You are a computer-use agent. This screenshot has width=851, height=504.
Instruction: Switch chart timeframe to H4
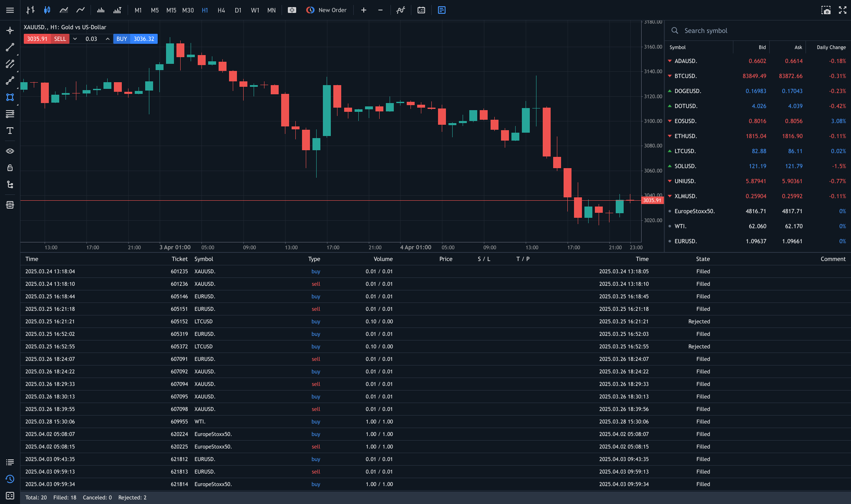point(221,10)
